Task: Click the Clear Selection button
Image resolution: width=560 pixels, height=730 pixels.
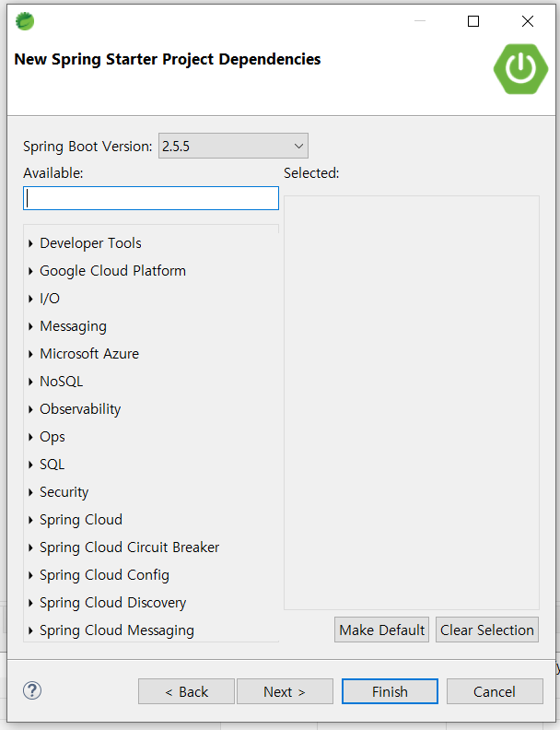Action: pos(487,630)
